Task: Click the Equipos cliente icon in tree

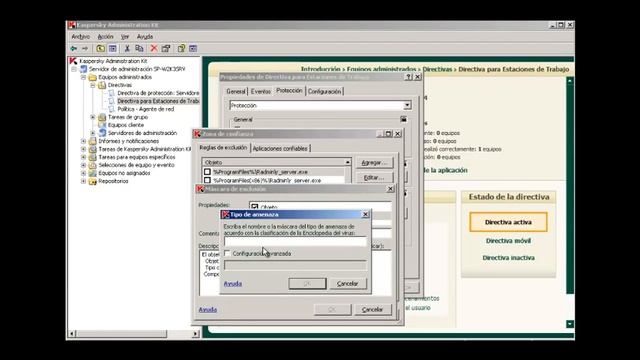Action: pos(102,125)
